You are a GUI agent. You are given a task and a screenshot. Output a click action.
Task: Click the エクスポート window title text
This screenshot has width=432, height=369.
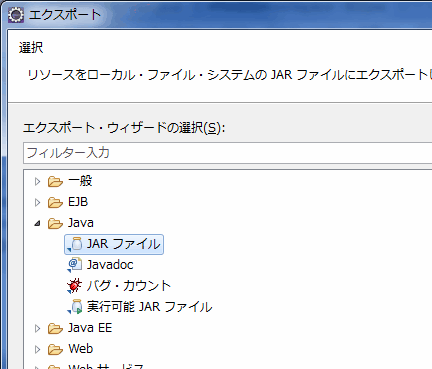(65, 15)
